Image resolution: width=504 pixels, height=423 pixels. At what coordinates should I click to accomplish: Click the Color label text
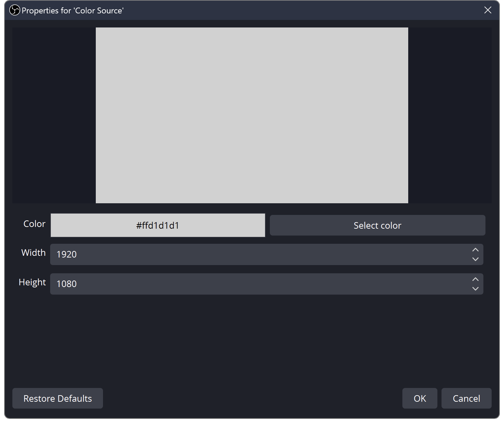[x=34, y=224]
